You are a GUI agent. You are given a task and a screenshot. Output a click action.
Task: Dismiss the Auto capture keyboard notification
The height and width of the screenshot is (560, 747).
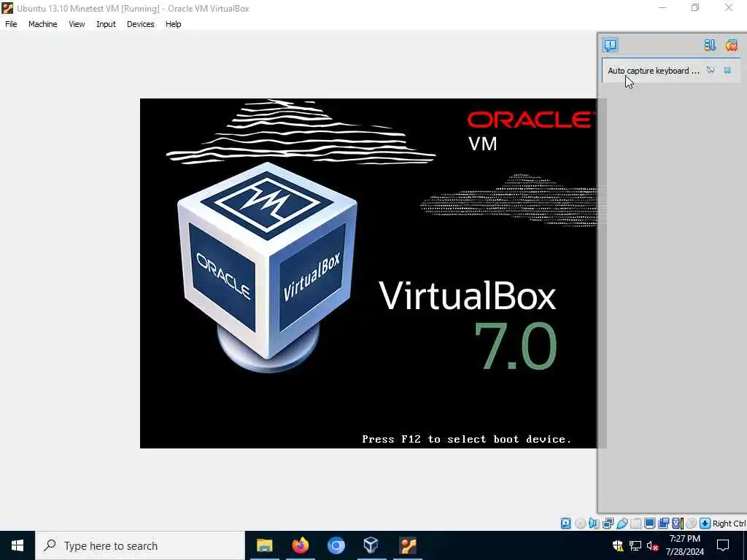pos(727,70)
